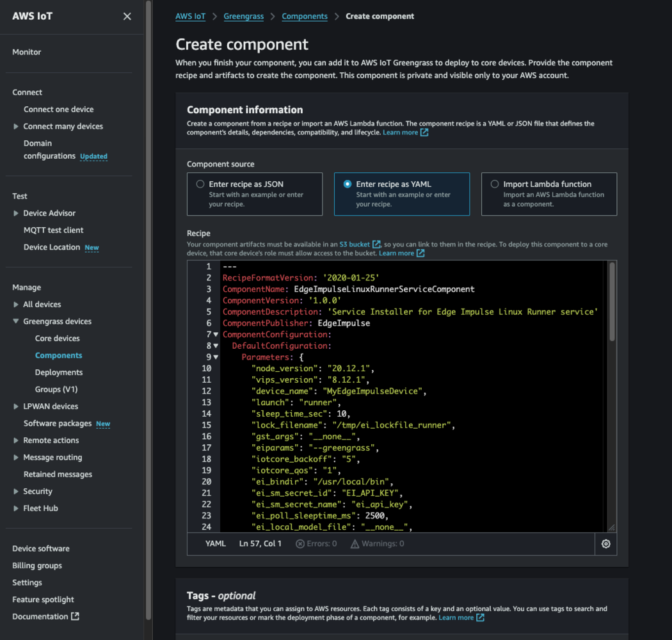The height and width of the screenshot is (640, 672).
Task: Open Documentation external link
Action: pos(45,616)
